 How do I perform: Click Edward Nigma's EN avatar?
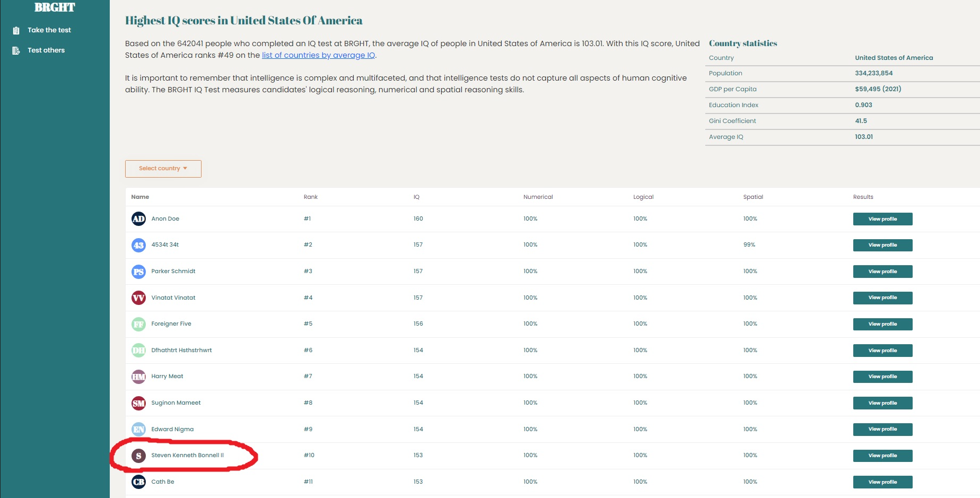click(x=138, y=429)
